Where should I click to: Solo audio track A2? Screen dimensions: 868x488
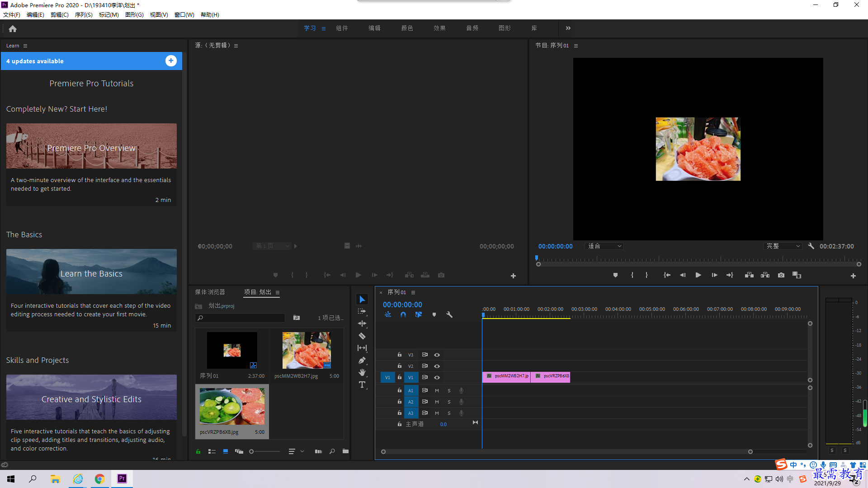(x=449, y=402)
